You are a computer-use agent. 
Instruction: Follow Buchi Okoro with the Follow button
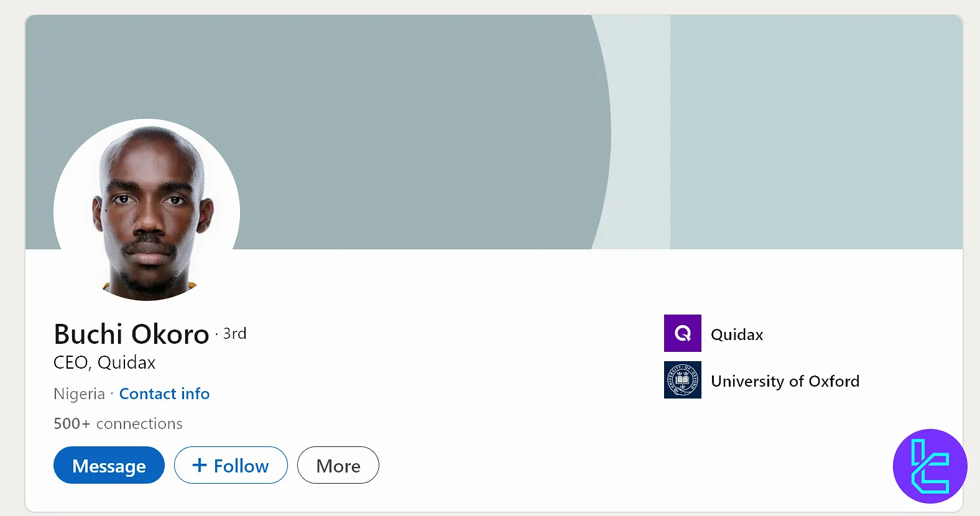231,465
